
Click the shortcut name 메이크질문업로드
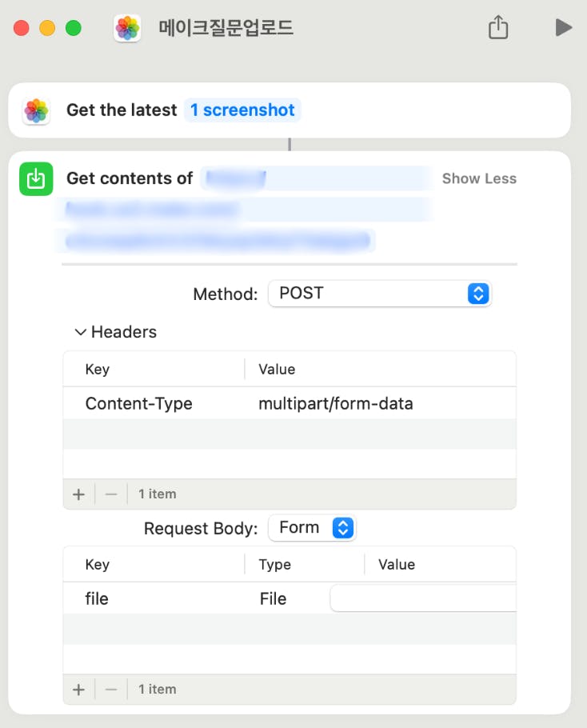226,28
